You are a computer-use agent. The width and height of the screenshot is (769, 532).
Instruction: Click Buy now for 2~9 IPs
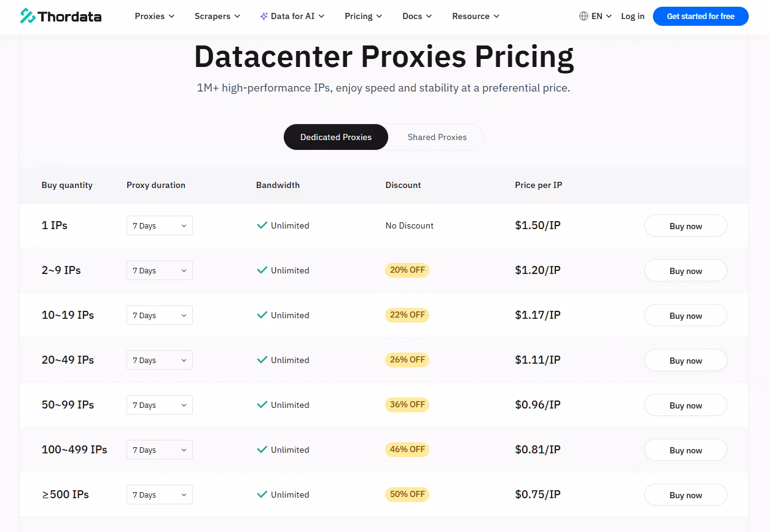tap(685, 271)
